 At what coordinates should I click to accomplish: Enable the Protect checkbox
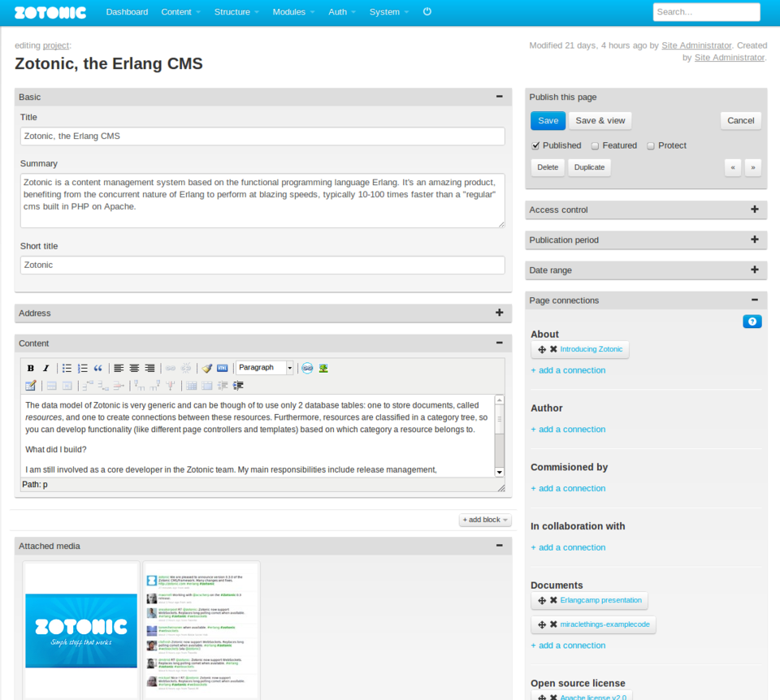click(651, 145)
